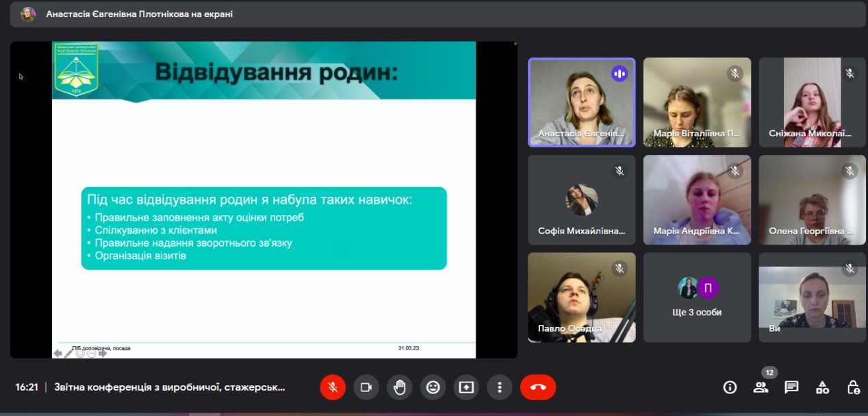Click the Павло Осадца video tile
Screen dimensions: 868x416
[581, 297]
